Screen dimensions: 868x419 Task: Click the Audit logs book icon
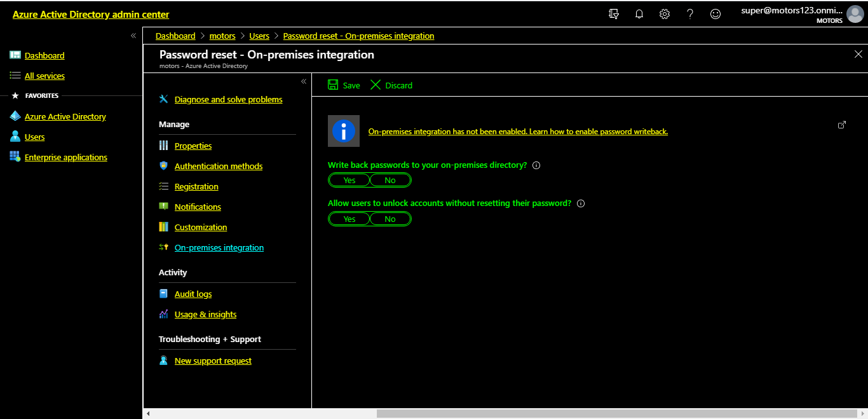coord(164,294)
